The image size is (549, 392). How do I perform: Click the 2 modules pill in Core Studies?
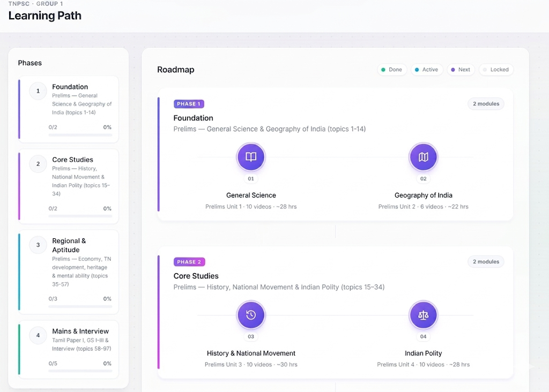(x=486, y=262)
